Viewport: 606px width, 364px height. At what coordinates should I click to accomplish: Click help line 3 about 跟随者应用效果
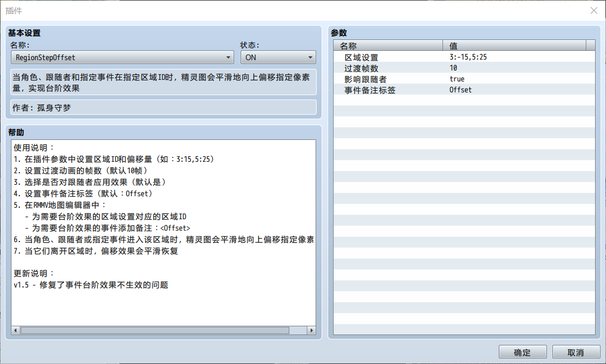pyautogui.click(x=90, y=182)
